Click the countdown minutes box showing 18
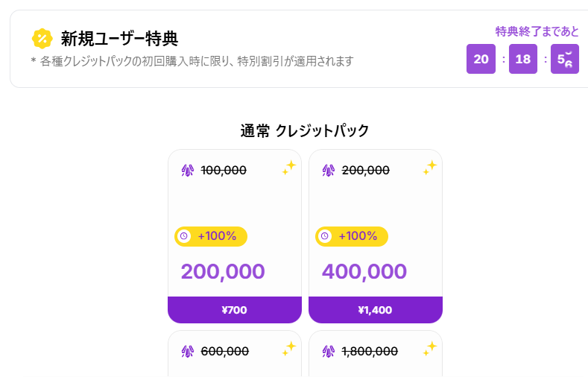 pos(522,60)
